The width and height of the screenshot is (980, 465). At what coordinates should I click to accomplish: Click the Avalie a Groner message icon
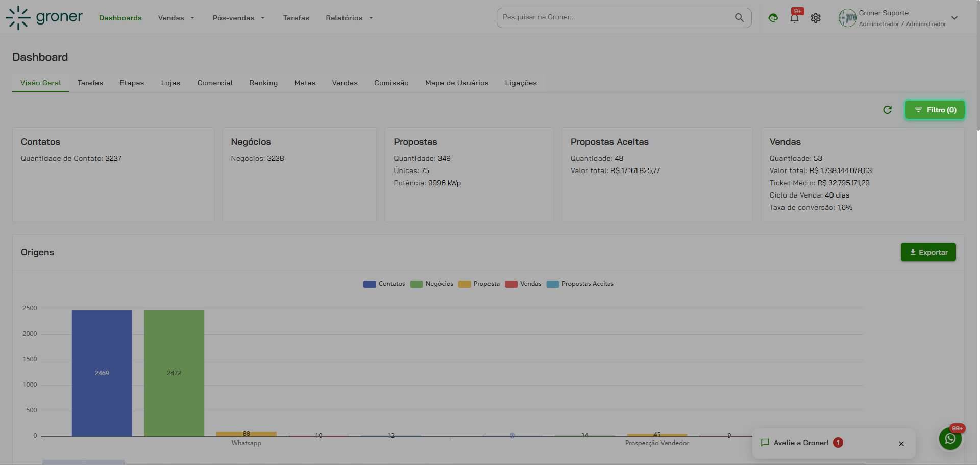765,443
